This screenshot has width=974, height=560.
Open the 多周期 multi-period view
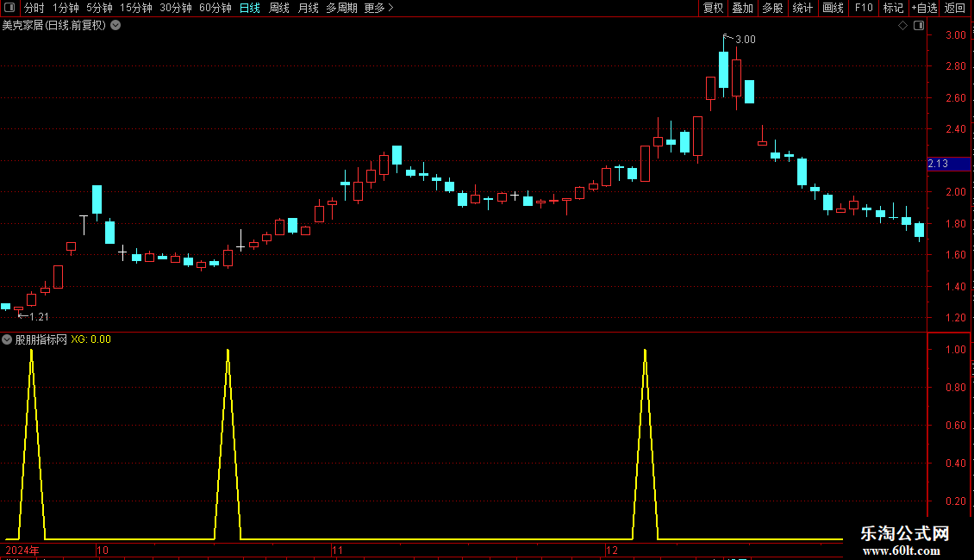(341, 8)
